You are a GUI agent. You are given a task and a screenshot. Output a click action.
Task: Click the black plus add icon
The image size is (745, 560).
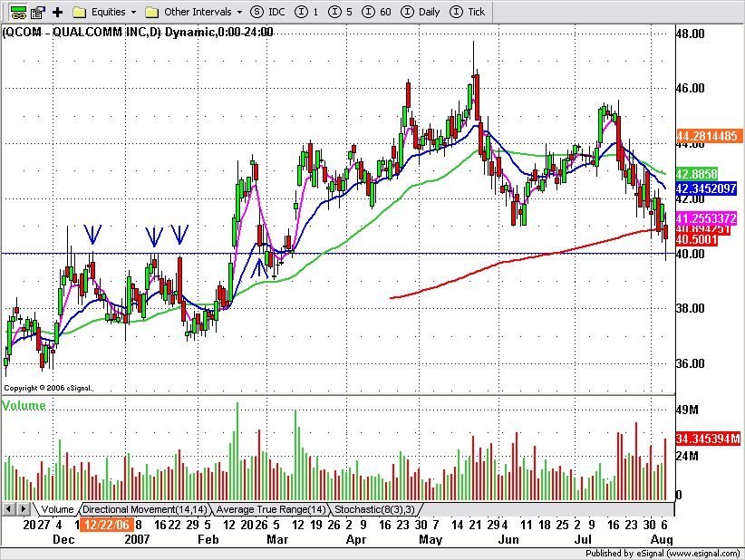coord(57,12)
